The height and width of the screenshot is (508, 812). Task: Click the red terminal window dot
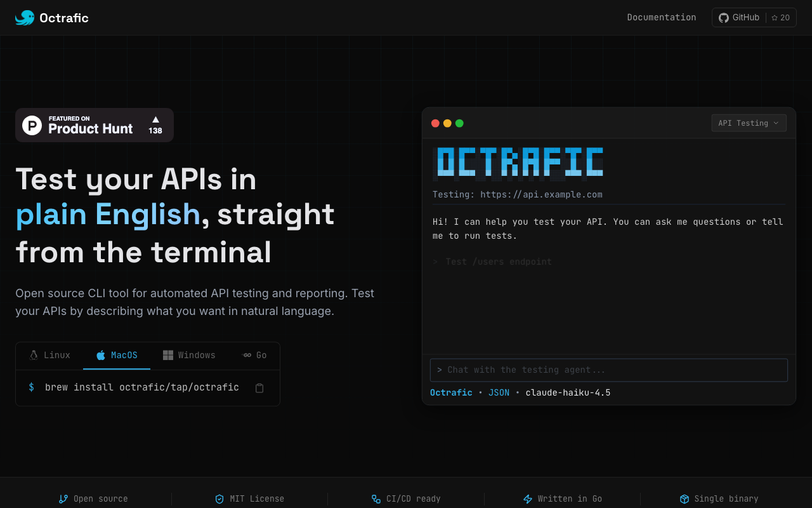(435, 123)
